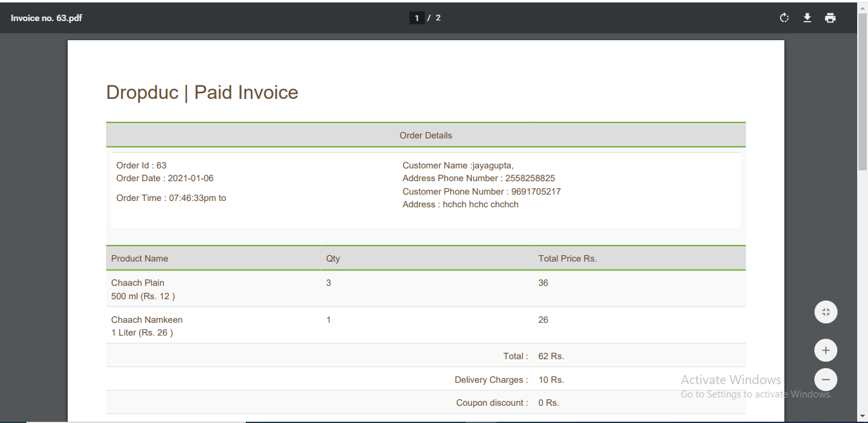The image size is (868, 423).
Task: Click price '36' in Chaach Plain row
Action: [x=543, y=283]
